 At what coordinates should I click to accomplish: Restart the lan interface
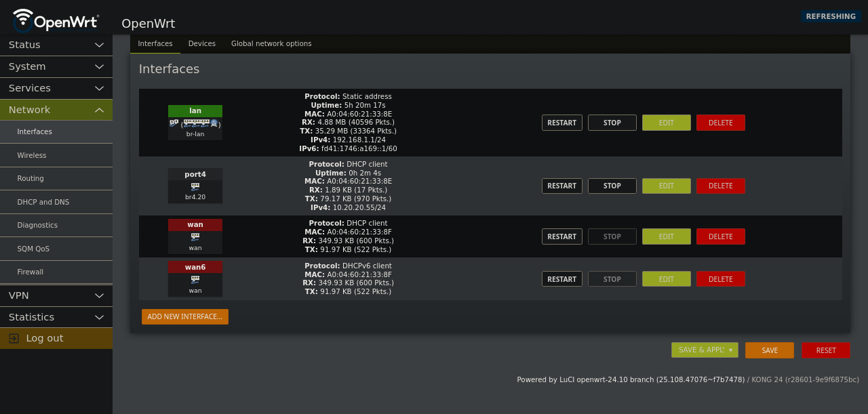point(562,123)
